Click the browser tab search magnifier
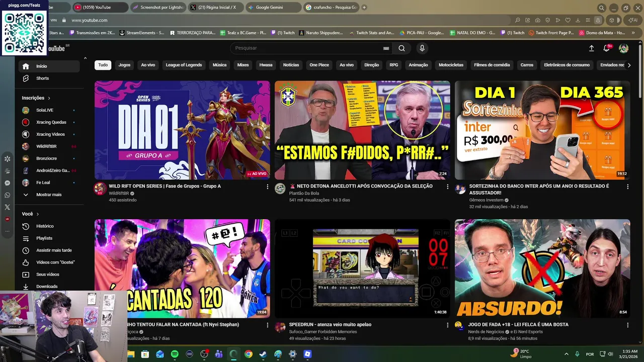Screen dimensions: 644x362 click(602, 8)
